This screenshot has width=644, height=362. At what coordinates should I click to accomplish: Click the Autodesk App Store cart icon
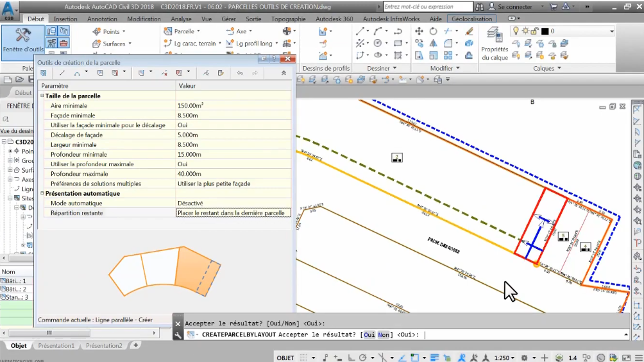(x=554, y=6)
